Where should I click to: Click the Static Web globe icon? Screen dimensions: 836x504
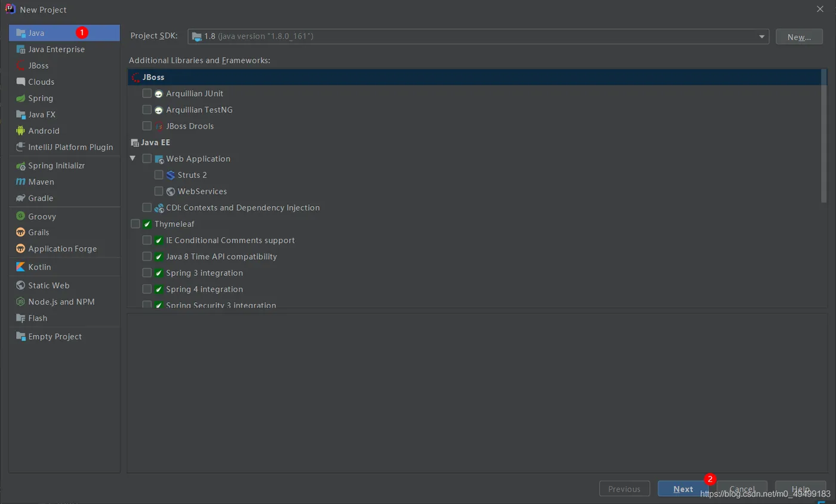coord(21,285)
